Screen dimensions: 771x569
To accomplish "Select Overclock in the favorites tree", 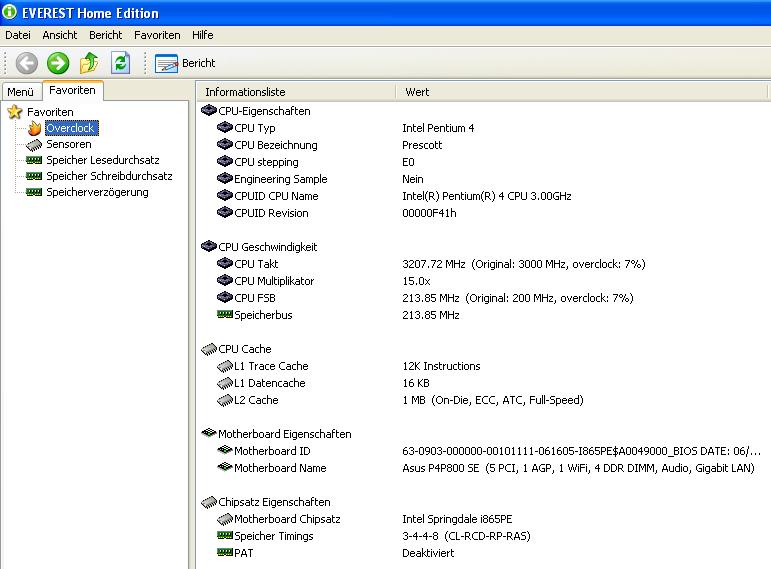I will pyautogui.click(x=72, y=128).
